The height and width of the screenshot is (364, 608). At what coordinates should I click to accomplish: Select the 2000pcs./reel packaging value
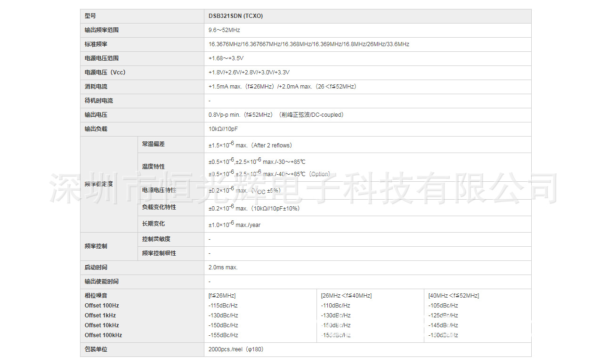click(234, 349)
